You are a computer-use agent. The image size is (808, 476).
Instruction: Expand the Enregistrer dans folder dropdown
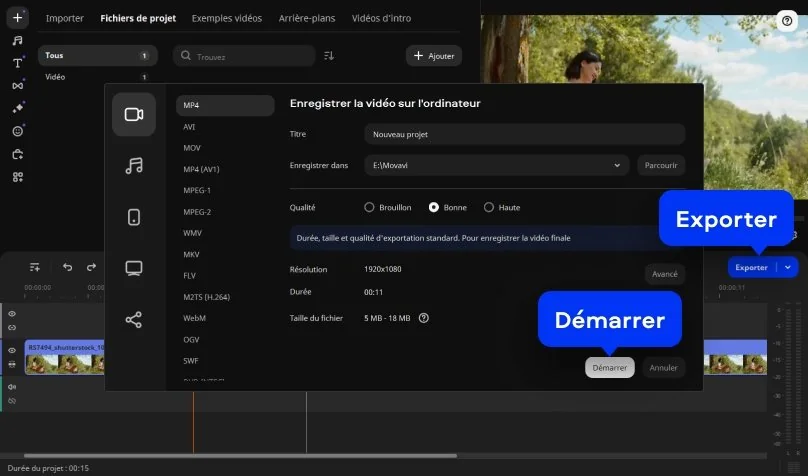tap(616, 165)
